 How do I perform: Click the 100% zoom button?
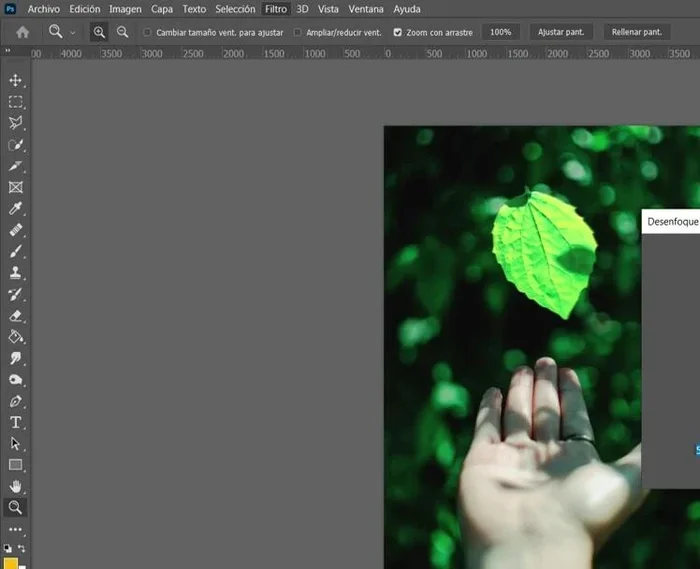(500, 32)
